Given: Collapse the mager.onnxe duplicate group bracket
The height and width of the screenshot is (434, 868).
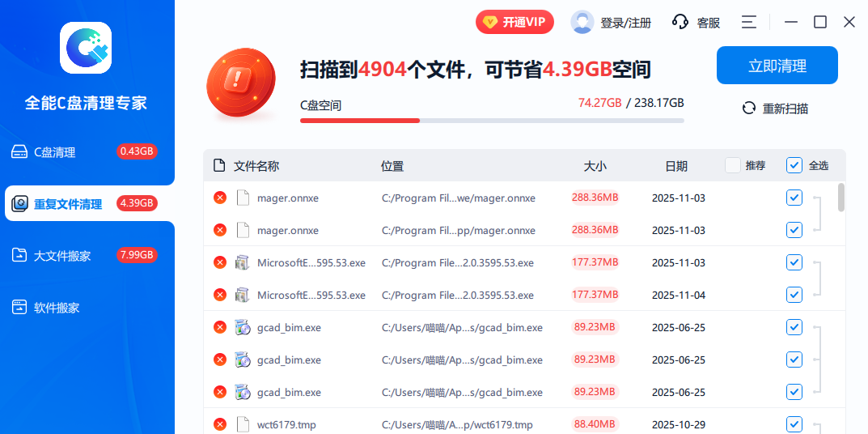Looking at the screenshot, I should pos(819,214).
